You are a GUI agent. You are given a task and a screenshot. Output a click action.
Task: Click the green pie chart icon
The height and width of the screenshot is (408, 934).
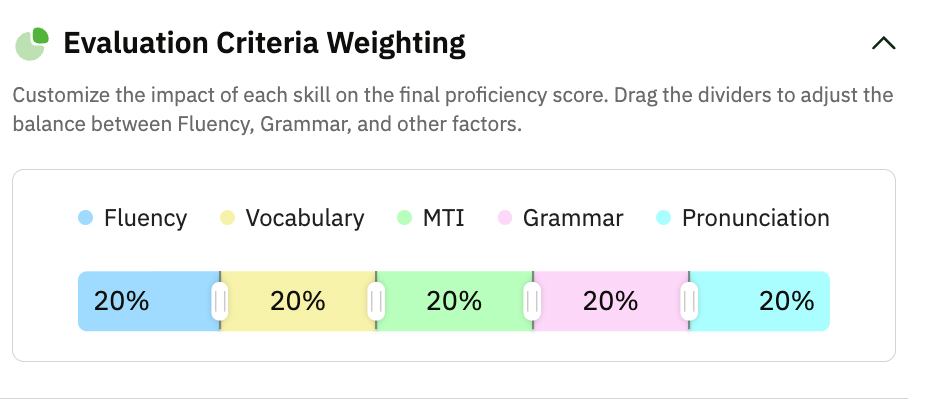[32, 44]
